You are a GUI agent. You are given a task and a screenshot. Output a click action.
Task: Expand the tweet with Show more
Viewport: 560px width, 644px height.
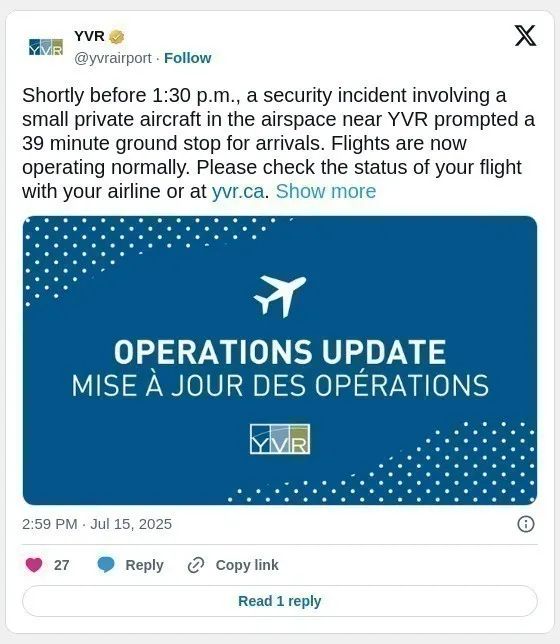pos(326,191)
